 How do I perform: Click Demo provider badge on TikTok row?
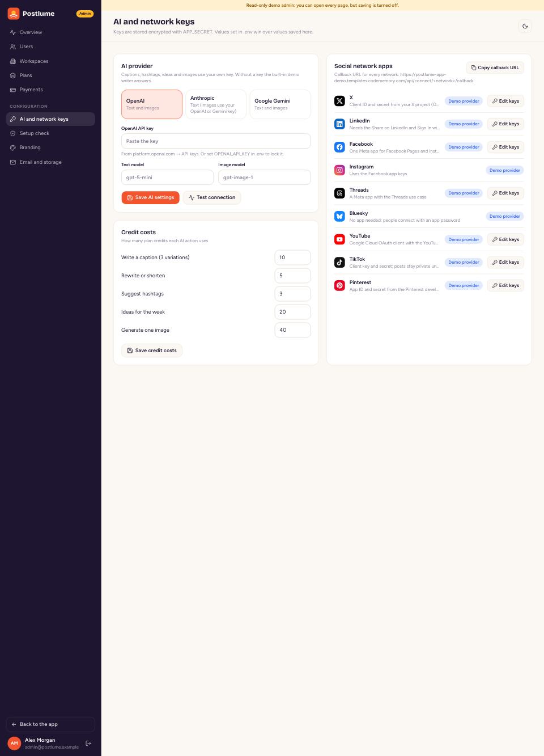[464, 262]
